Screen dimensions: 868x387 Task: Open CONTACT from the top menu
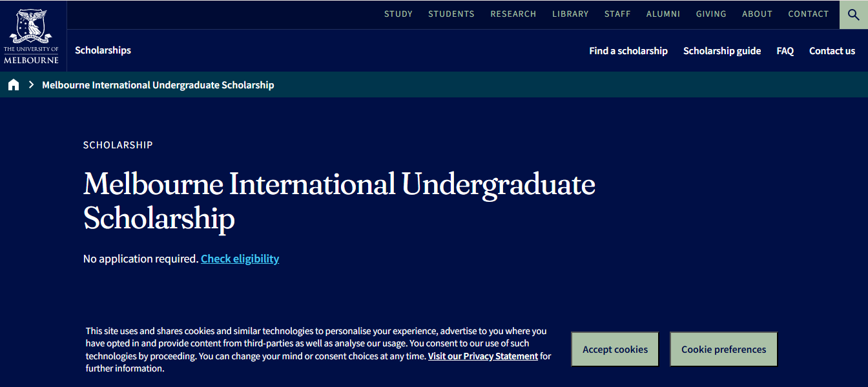click(808, 14)
